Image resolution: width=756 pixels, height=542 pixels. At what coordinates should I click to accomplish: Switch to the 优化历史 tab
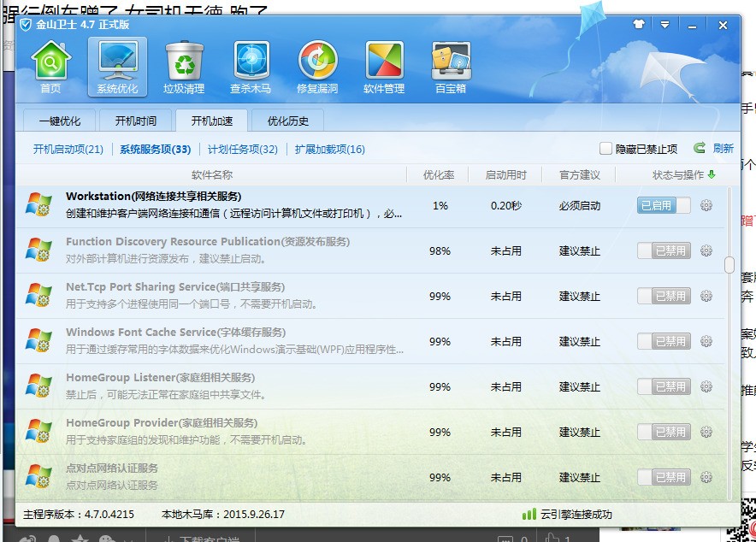pos(288,121)
